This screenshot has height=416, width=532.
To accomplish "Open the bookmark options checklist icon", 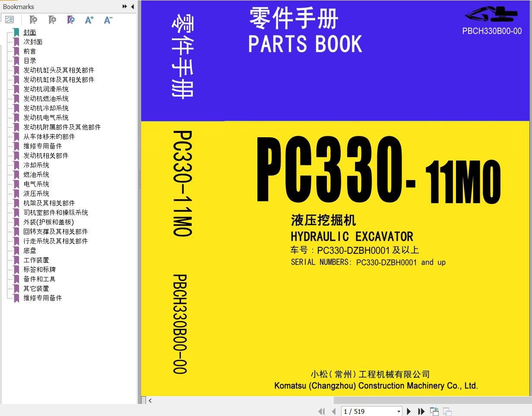I will click(9, 20).
